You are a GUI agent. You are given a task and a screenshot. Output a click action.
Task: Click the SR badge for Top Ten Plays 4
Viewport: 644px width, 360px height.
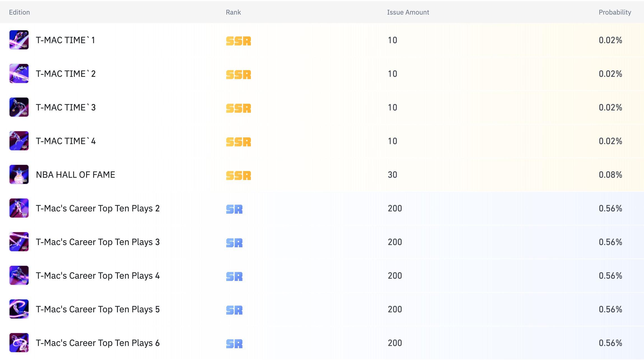[234, 276]
